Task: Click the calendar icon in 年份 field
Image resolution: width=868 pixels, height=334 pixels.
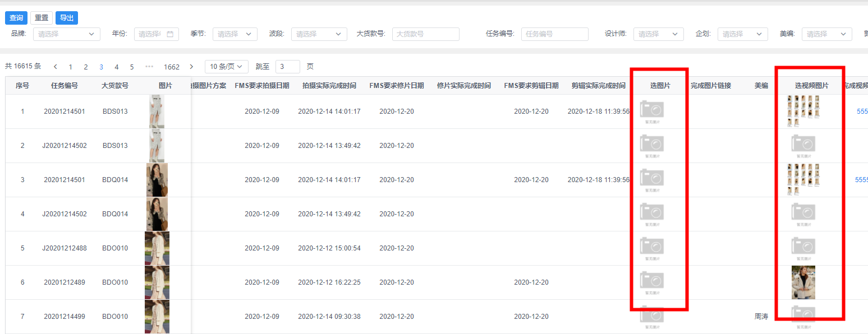Action: 170,34
